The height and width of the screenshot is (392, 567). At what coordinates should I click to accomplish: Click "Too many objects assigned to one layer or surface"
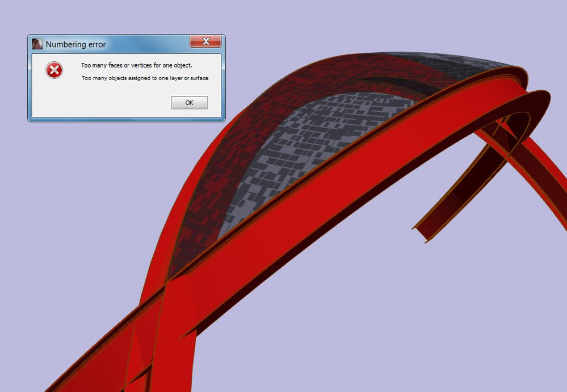click(145, 78)
